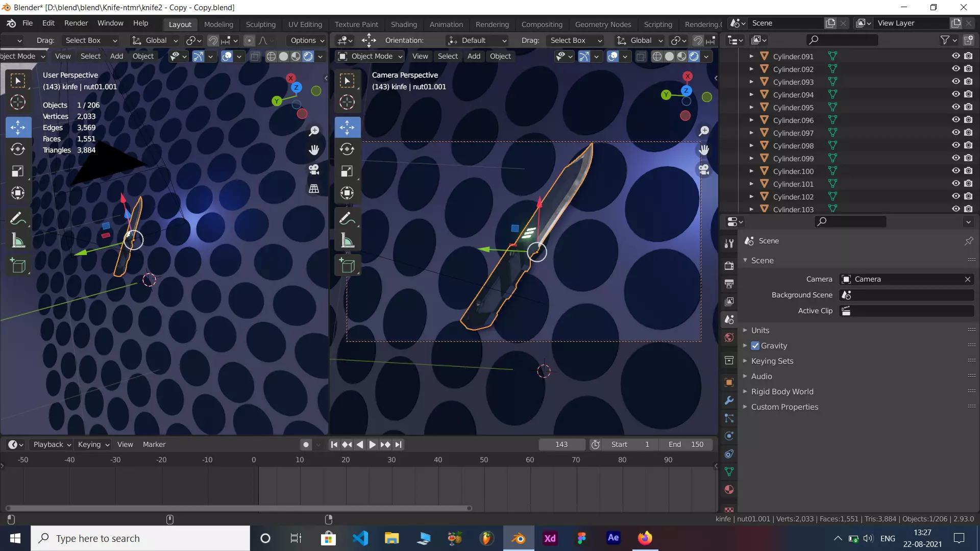Open the Render properties tab

pyautogui.click(x=729, y=265)
